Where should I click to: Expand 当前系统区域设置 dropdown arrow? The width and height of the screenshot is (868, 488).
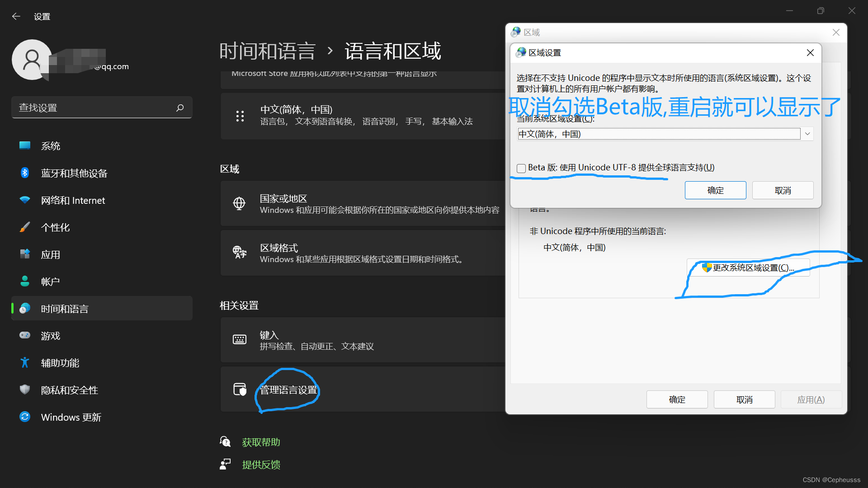click(x=807, y=134)
